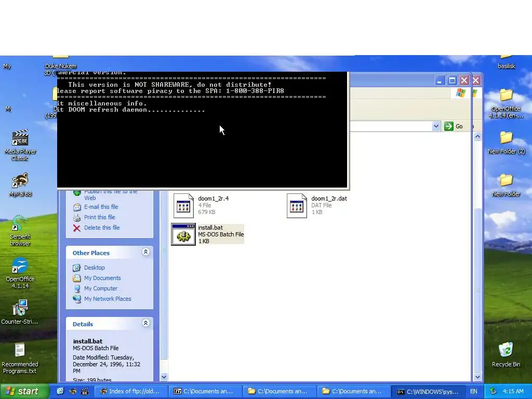532x399 pixels.
Task: Switch to C:\WINDOWS\sys... console taskbar item
Action: (428, 391)
